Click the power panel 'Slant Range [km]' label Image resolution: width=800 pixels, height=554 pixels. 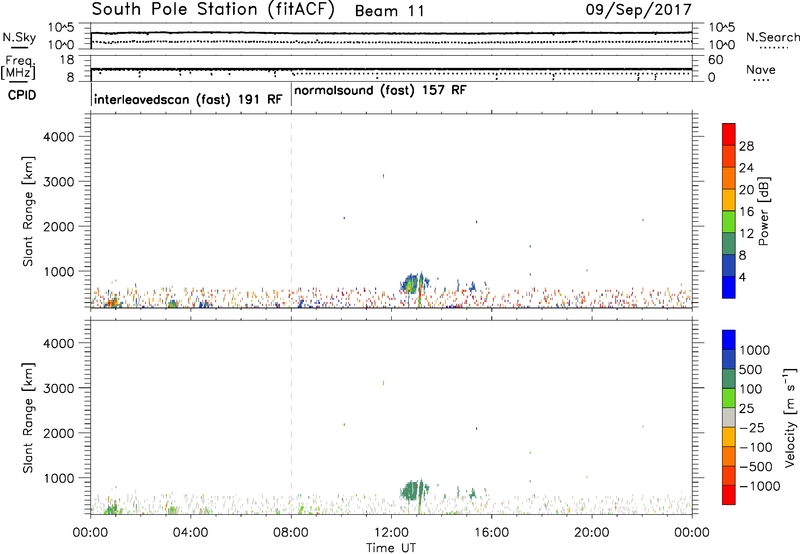[28, 211]
